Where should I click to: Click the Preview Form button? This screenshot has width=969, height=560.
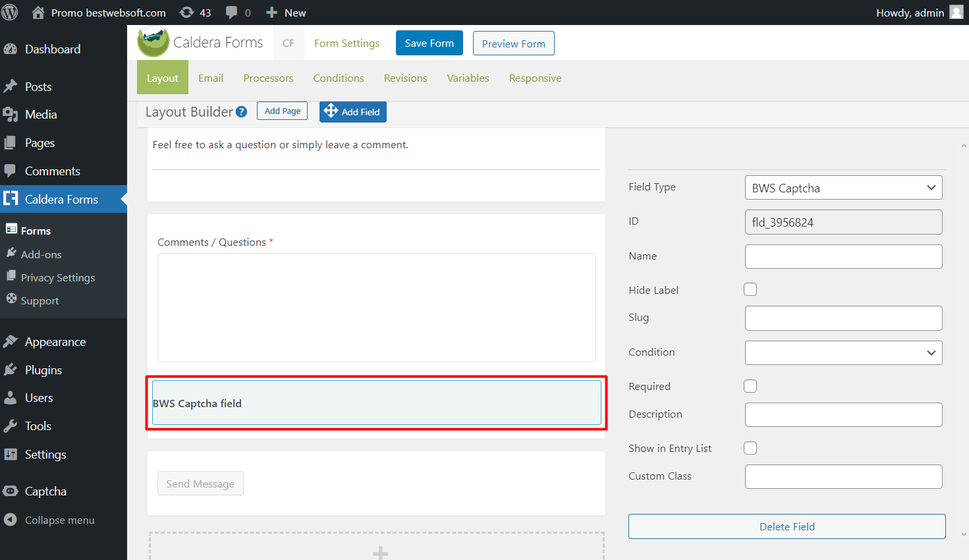click(x=514, y=43)
